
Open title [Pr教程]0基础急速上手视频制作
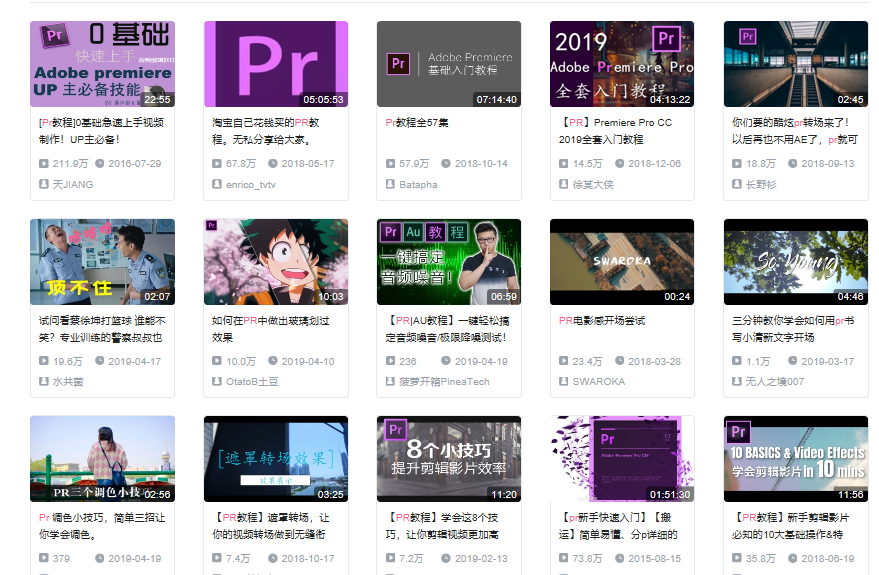101,131
